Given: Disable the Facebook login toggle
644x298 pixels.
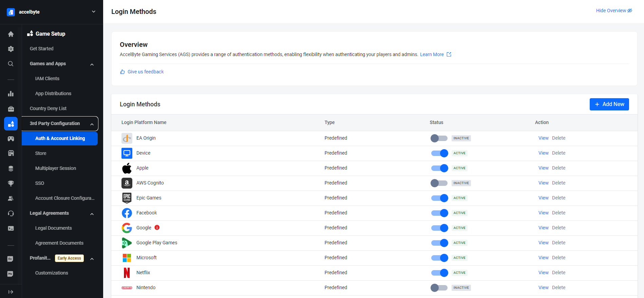Looking at the screenshot, I should tap(439, 213).
